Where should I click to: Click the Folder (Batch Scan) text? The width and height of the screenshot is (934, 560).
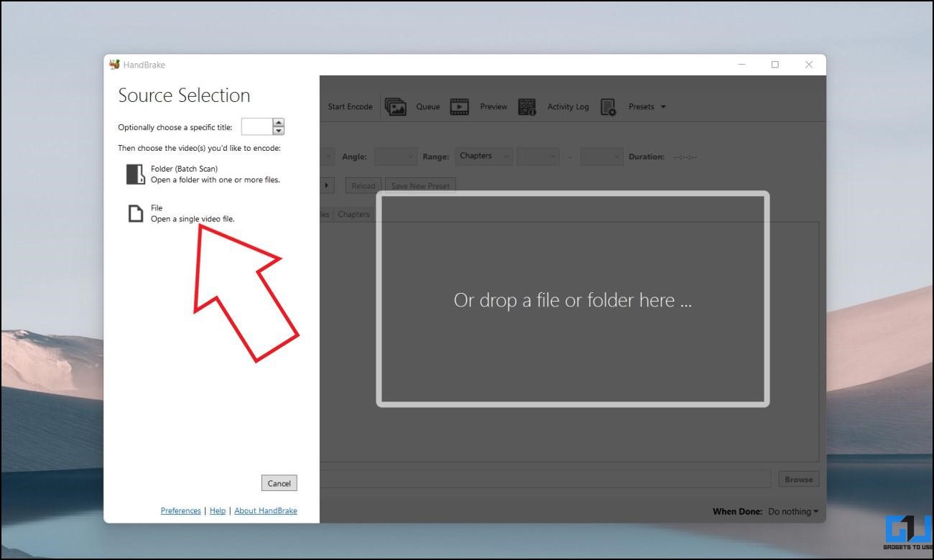tap(184, 169)
